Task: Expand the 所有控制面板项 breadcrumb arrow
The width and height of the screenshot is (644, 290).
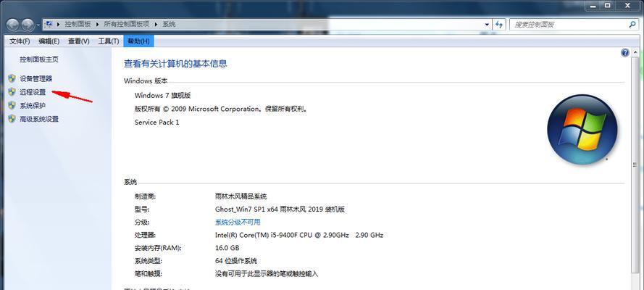Action: (x=156, y=24)
